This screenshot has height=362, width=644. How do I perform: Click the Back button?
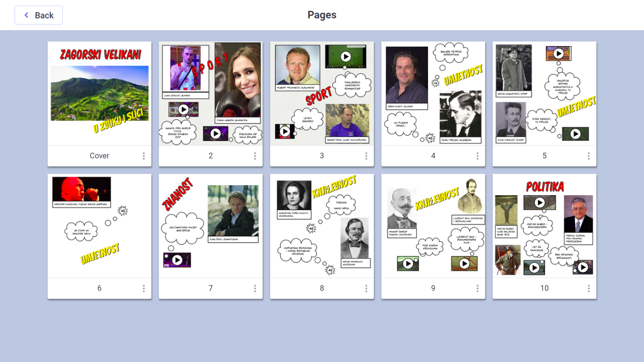(39, 15)
